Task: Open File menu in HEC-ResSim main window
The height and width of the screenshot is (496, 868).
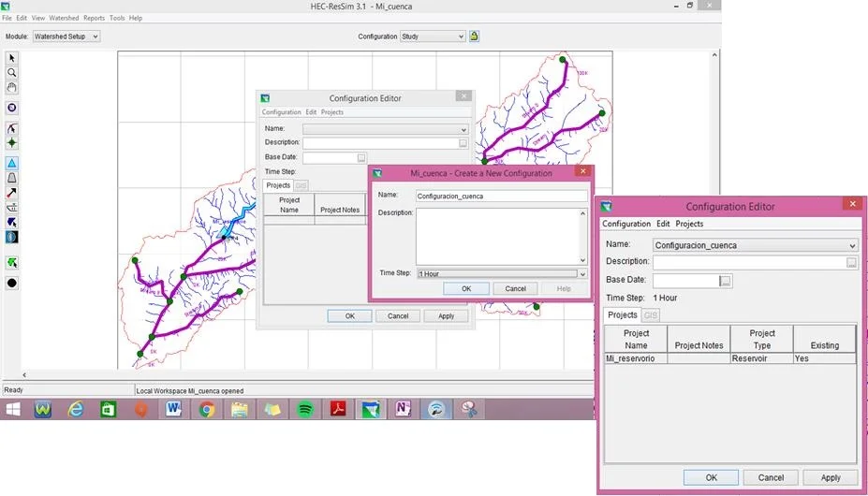Action: [7, 18]
